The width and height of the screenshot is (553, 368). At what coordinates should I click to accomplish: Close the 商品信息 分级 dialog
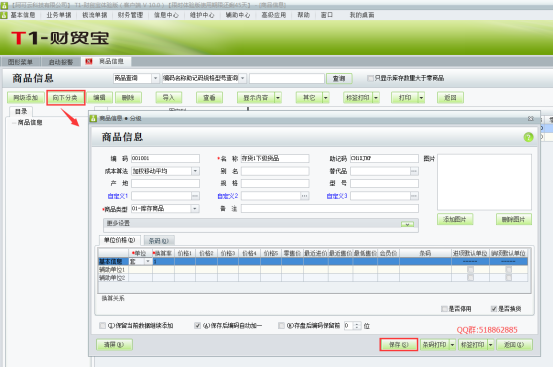coord(530,119)
